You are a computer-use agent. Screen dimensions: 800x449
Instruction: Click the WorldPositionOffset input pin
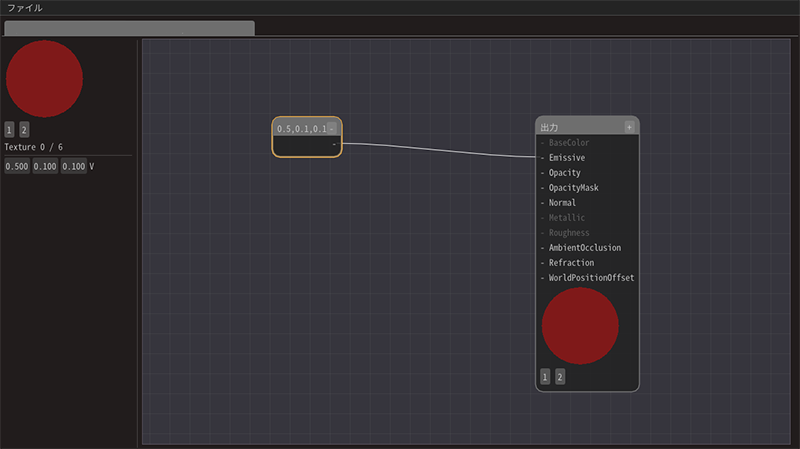tap(543, 278)
